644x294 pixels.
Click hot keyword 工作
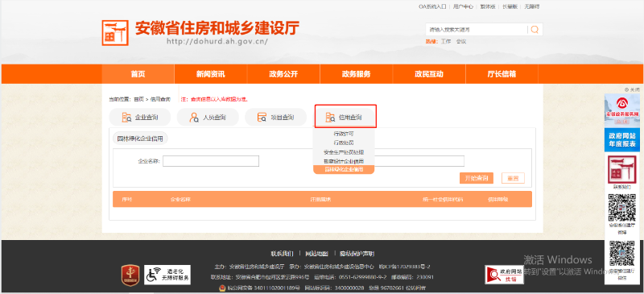click(446, 42)
